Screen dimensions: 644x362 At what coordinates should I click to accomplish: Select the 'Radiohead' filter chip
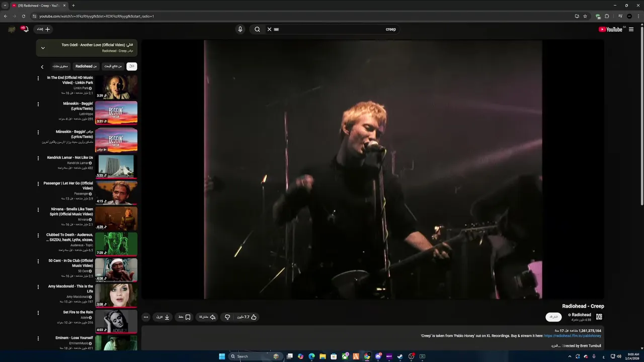click(86, 66)
